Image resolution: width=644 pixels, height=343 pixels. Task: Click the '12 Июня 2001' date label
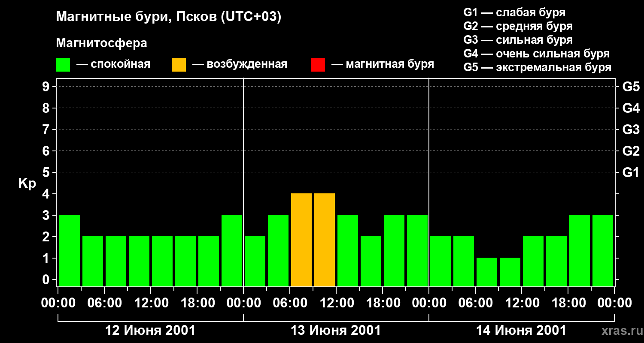coord(150,331)
